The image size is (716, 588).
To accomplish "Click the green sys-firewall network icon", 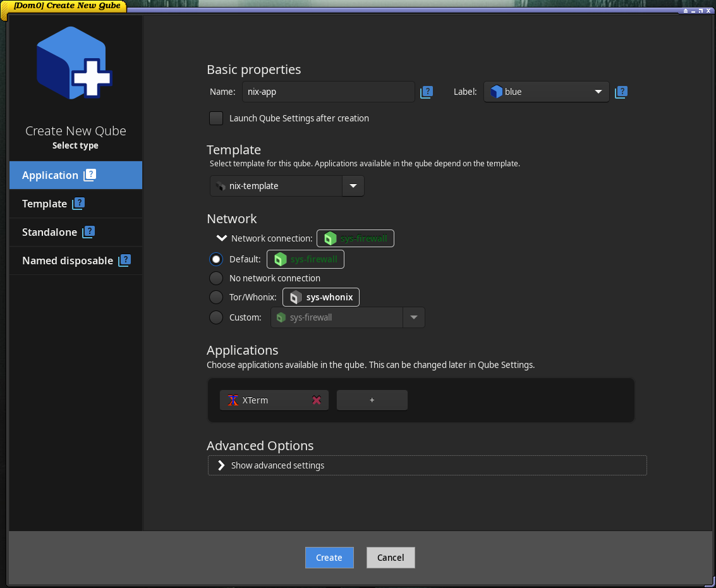I will click(330, 238).
